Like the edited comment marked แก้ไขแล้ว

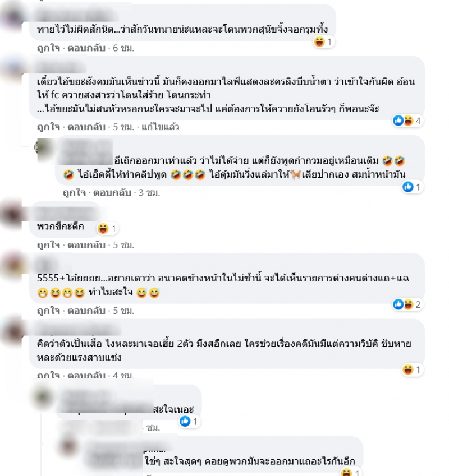click(48, 127)
